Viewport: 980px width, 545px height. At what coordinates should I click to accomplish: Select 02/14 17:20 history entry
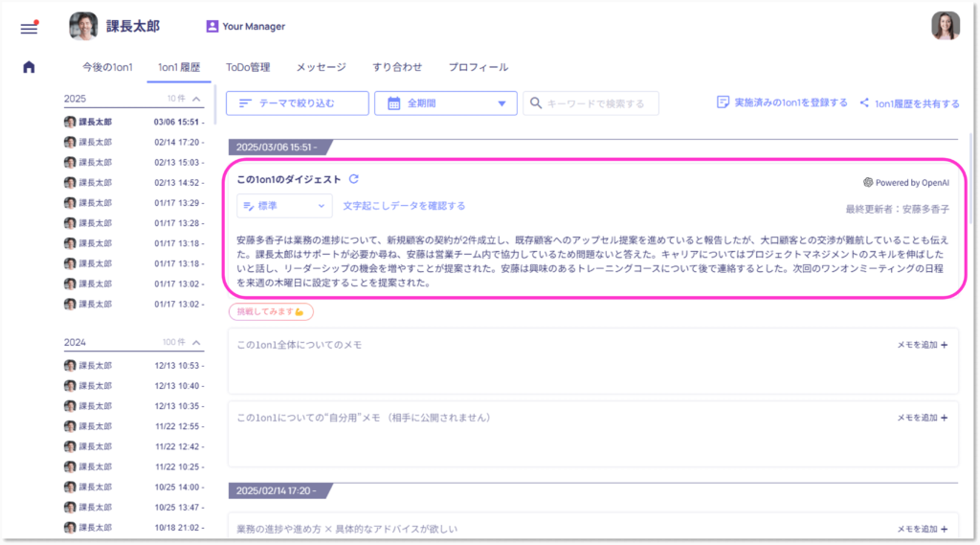click(x=134, y=142)
